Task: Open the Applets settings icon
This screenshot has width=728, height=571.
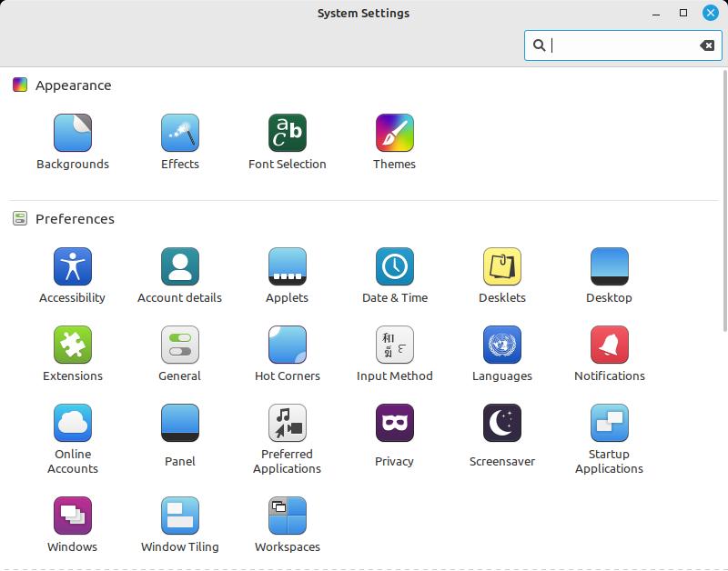Action: point(287,266)
